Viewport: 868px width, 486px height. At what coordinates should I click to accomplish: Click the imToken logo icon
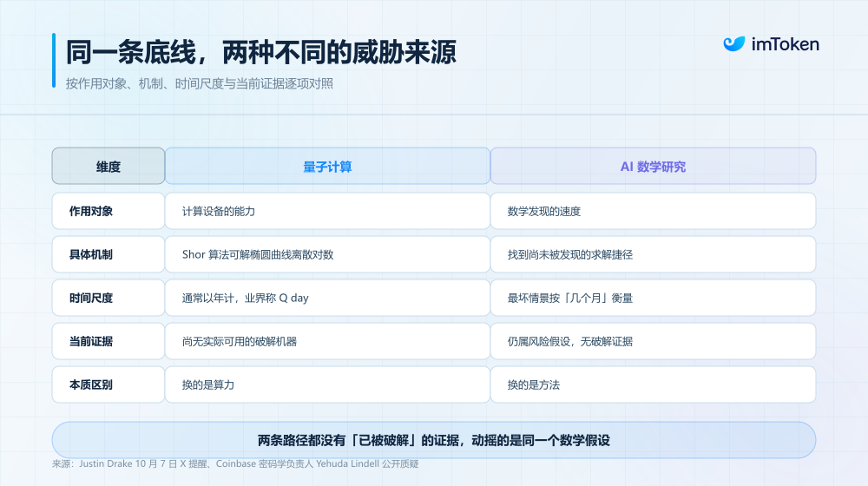[734, 43]
